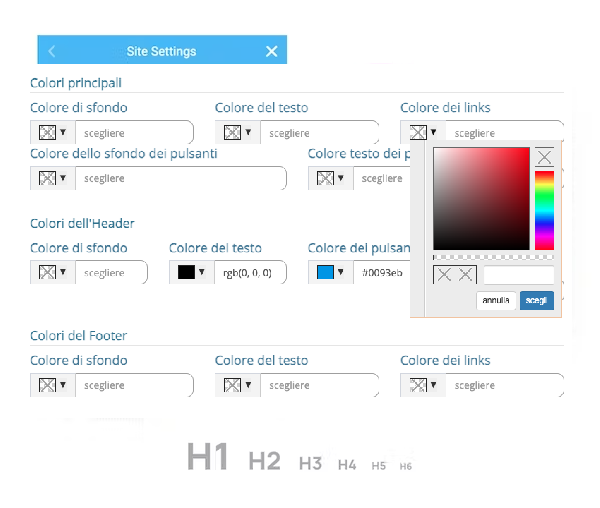This screenshot has width=600, height=508.
Task: Click Footer Colore del testo input field
Action: point(319,385)
